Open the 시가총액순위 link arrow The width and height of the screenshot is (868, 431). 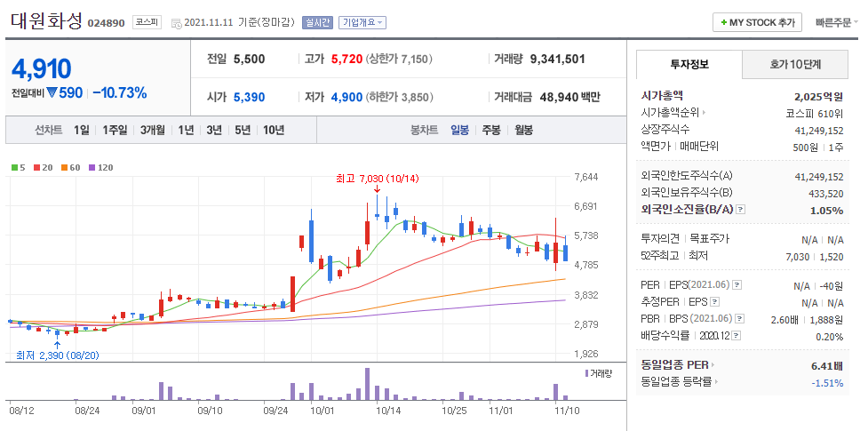click(x=704, y=113)
